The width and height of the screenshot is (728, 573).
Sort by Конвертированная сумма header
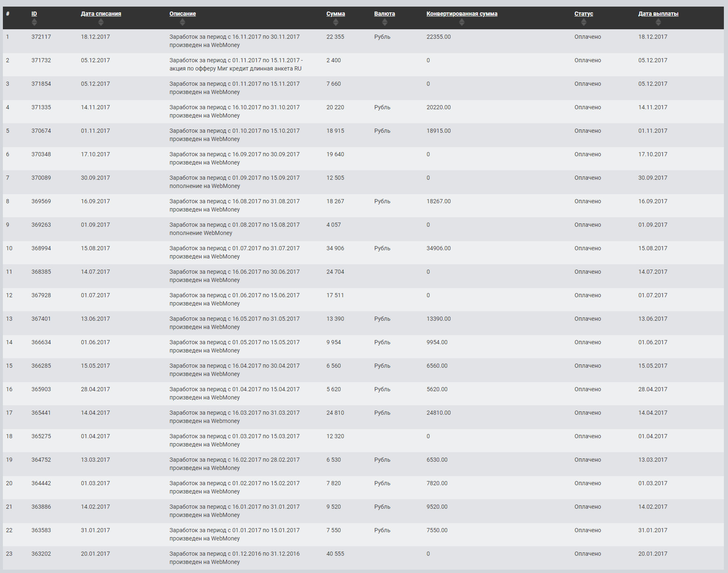point(462,14)
